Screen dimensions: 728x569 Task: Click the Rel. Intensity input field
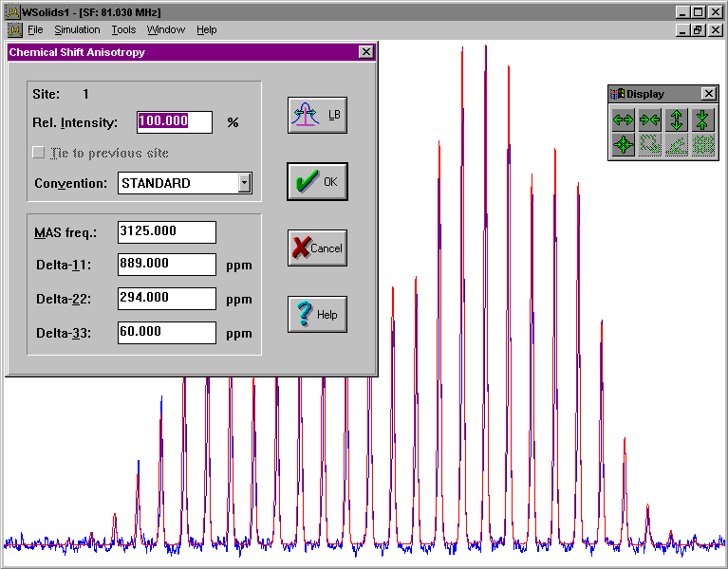(175, 121)
